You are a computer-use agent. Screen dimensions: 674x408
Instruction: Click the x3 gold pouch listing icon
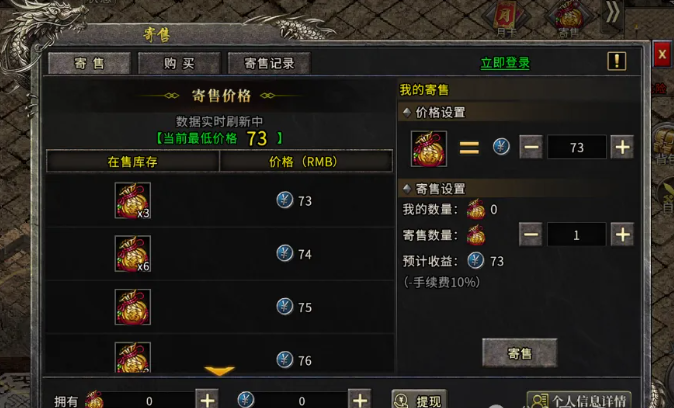[x=133, y=200]
